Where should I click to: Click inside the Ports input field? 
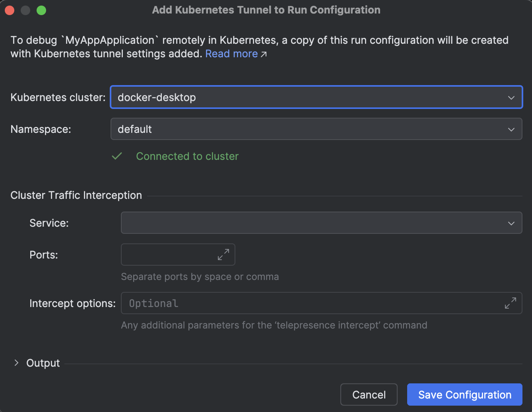pos(167,255)
